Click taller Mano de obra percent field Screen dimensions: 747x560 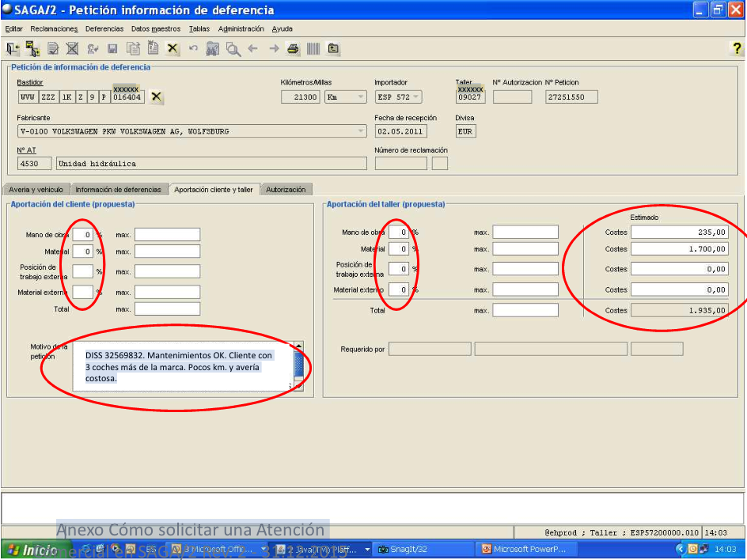point(399,232)
